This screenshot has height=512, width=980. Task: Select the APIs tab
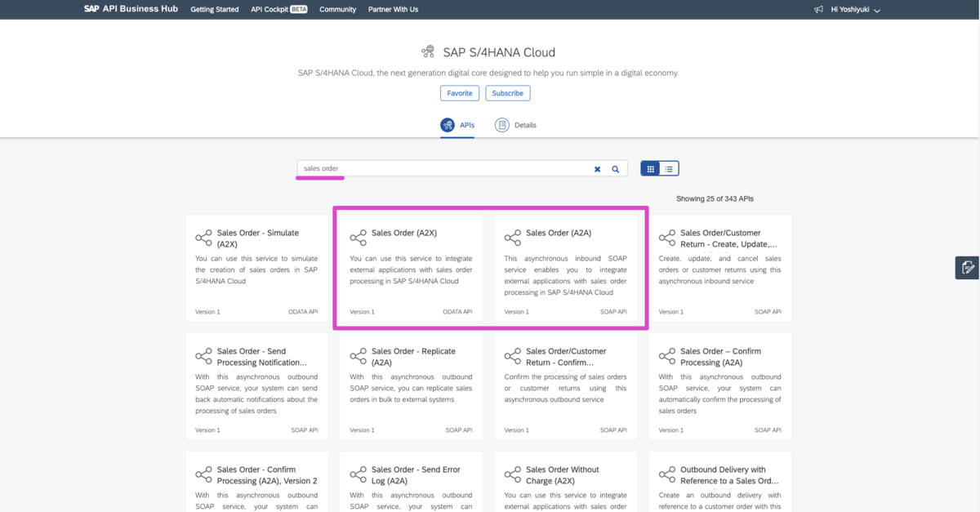[457, 125]
